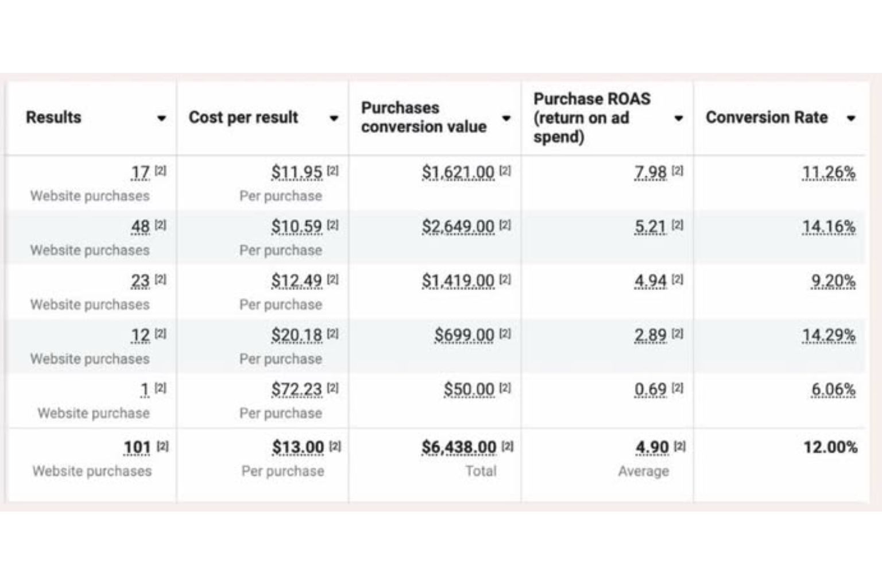Click the Conversion Rate column header
The height and width of the screenshot is (588, 882).
click(767, 117)
